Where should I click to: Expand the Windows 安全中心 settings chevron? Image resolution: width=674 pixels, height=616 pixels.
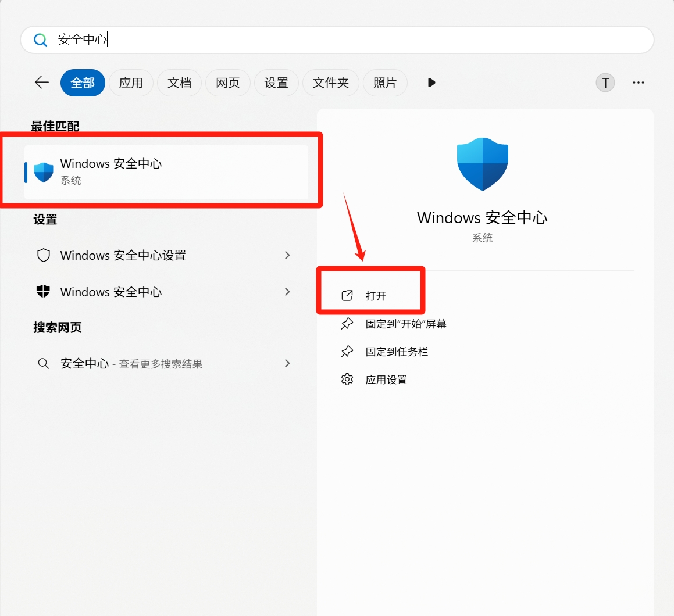tap(287, 292)
